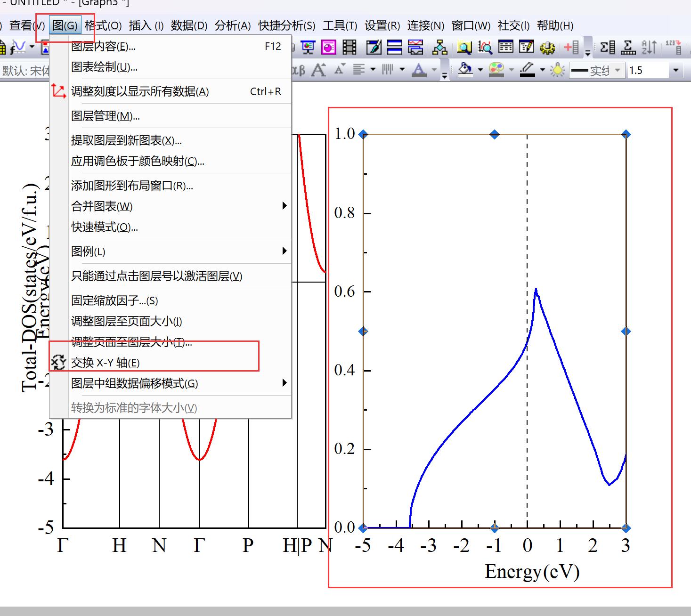Open the film strip video builder icon
The width and height of the screenshot is (691, 616).
(350, 47)
